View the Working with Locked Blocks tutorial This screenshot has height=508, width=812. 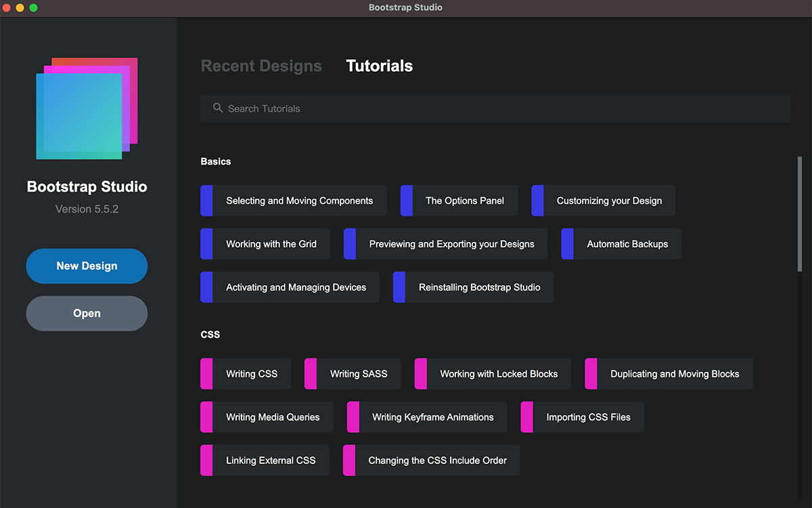point(493,374)
